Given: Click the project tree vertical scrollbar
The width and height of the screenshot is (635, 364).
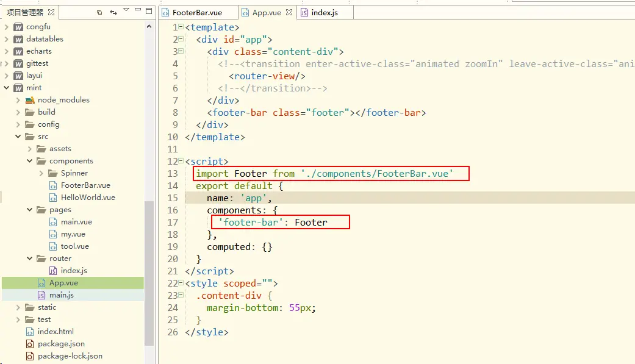Looking at the screenshot, I should coord(149,273).
